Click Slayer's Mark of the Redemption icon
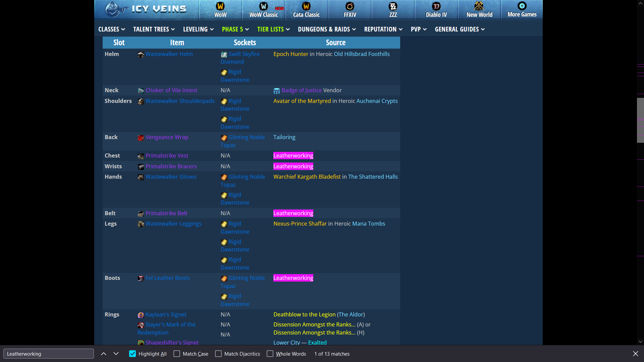Screen dimensions: 644x362 [x=141, y=325]
